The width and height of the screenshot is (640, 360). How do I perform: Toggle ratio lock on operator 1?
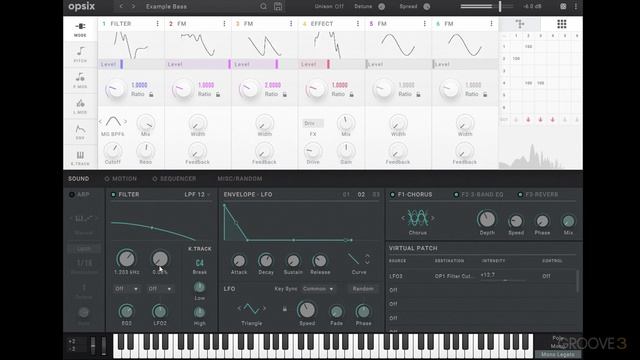pyautogui.click(x=151, y=94)
